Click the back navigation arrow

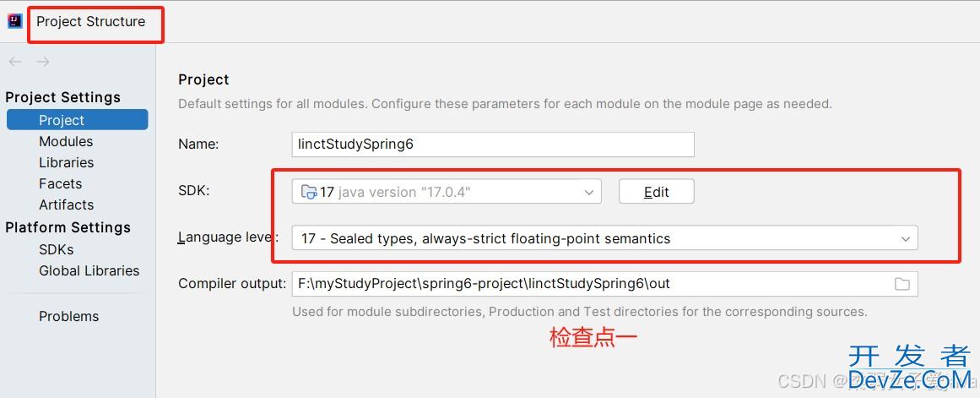pyautogui.click(x=15, y=62)
